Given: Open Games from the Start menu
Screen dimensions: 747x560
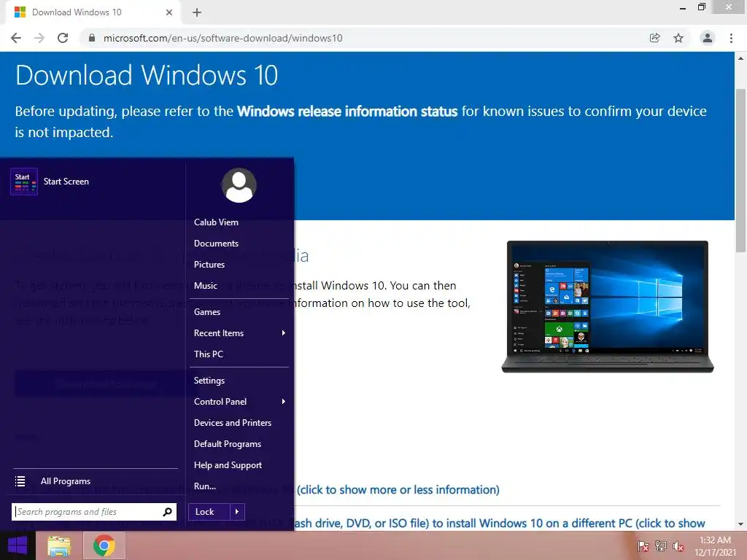Looking at the screenshot, I should 206,312.
